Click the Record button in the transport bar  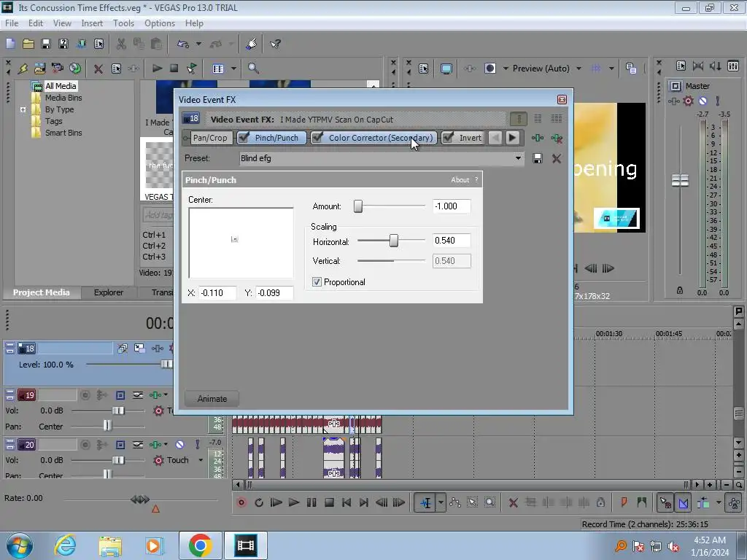click(x=241, y=502)
